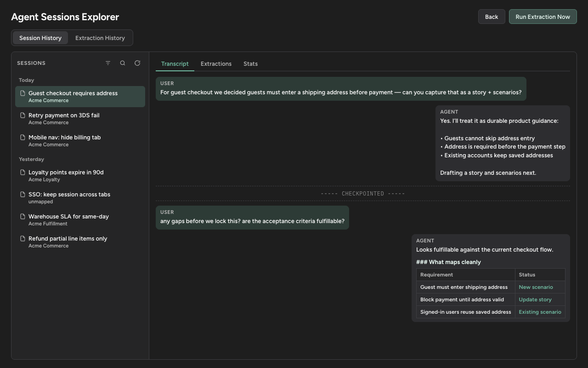Click Run Extraction Now button

coord(543,17)
